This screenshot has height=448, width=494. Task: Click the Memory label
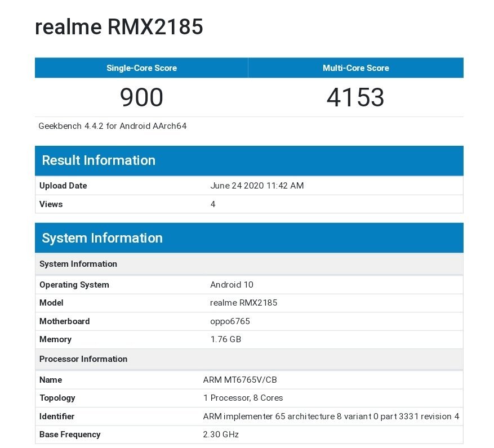(x=55, y=339)
